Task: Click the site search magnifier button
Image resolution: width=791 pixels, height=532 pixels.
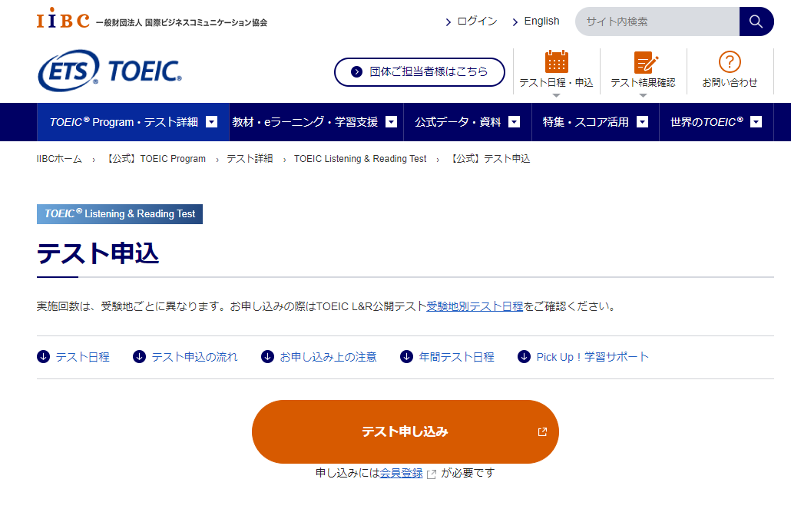Action: pyautogui.click(x=756, y=21)
